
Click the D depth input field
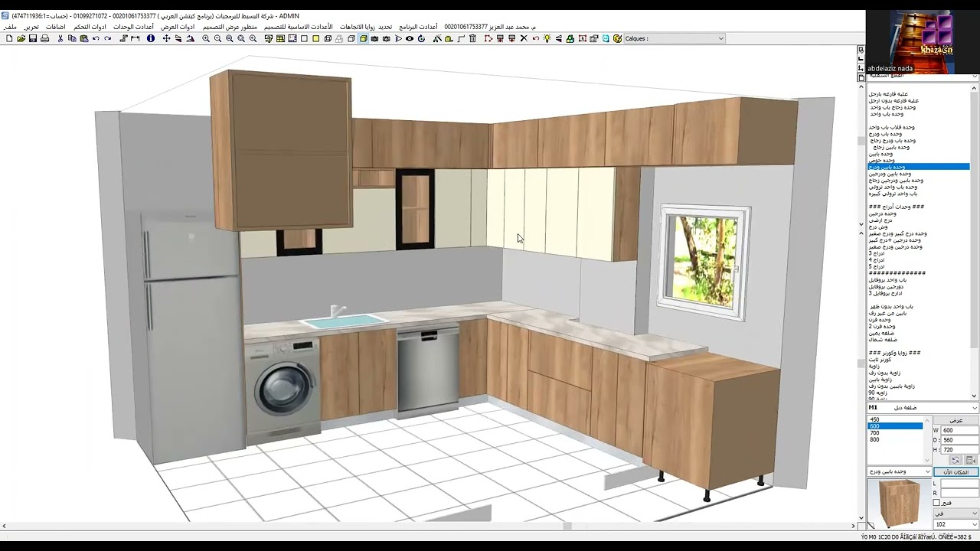pos(960,440)
